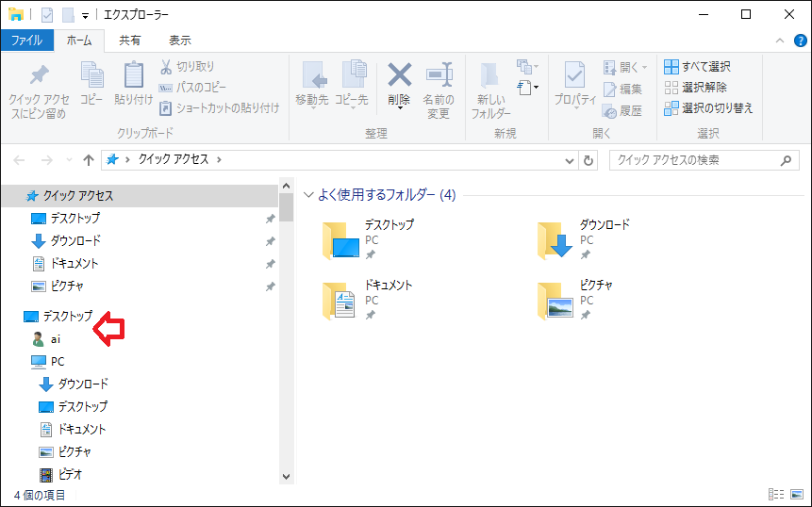The width and height of the screenshot is (812, 507).
Task: Switch to the View (表示) ribbon tab
Action: [179, 41]
